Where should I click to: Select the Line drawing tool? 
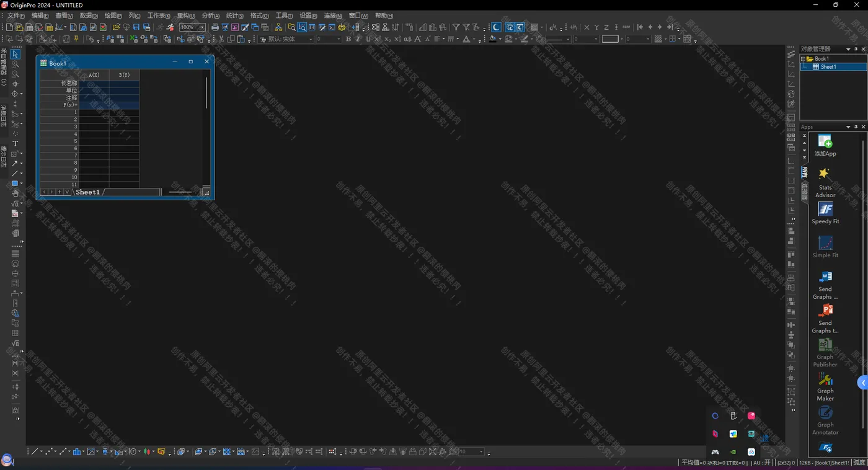(x=15, y=173)
